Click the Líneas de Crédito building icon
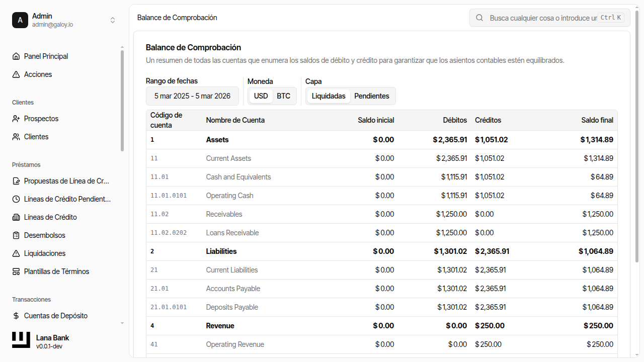644x362 pixels. pyautogui.click(x=16, y=217)
